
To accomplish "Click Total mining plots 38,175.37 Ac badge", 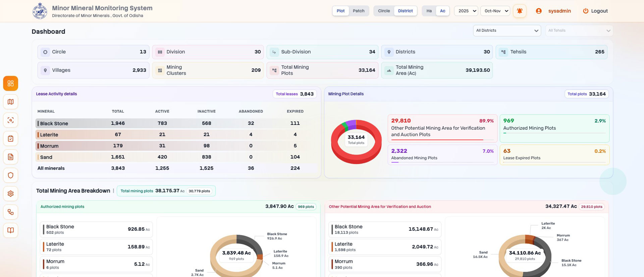I will [x=166, y=191].
